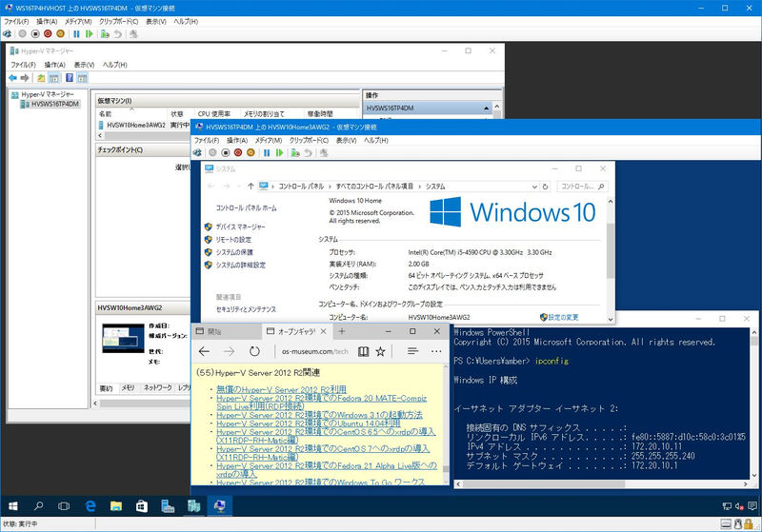Click Turn Off icon in HVSW10Home3AWG2 connection toolbar
Screen dimensions: 762x532
[226, 153]
